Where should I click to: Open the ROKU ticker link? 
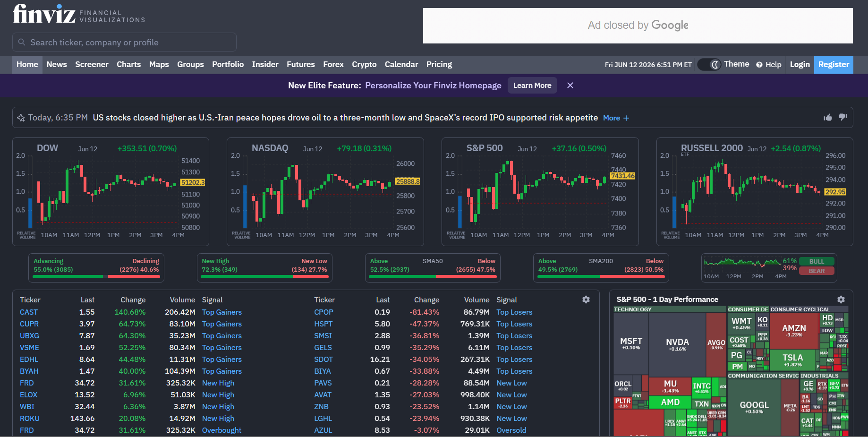[30, 419]
